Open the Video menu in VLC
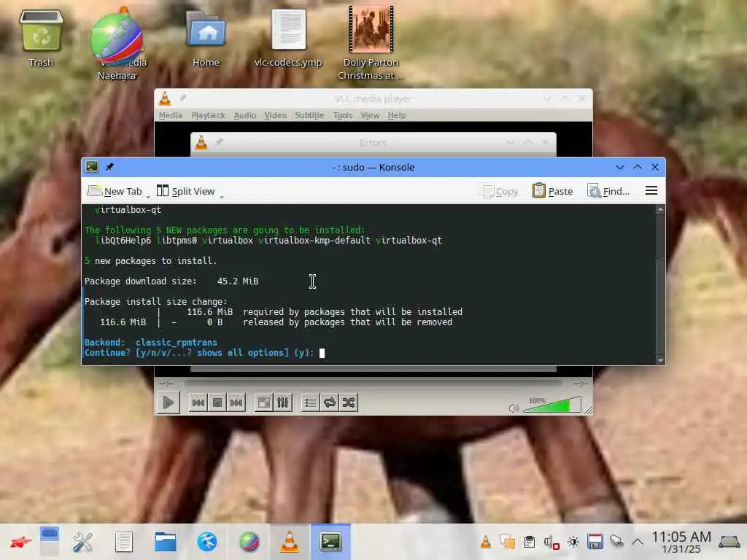This screenshot has height=560, width=747. point(275,115)
